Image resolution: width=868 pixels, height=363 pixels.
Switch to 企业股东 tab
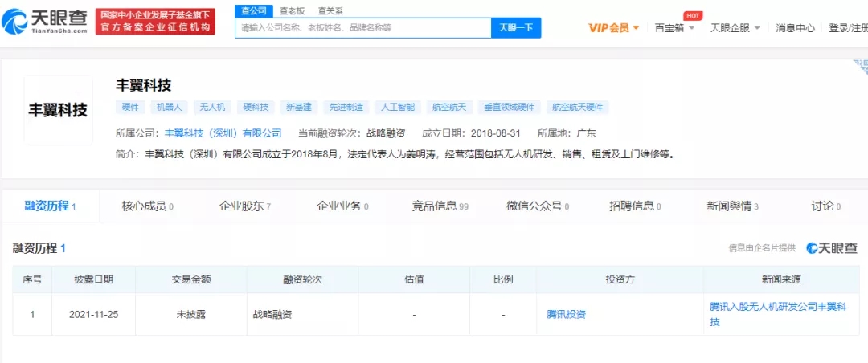click(x=244, y=206)
